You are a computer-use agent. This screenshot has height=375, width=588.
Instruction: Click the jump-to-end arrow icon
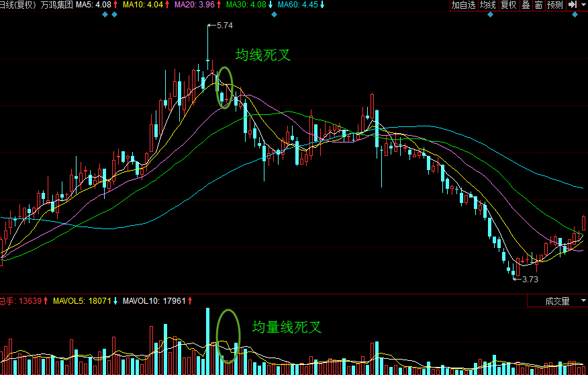coord(572,5)
